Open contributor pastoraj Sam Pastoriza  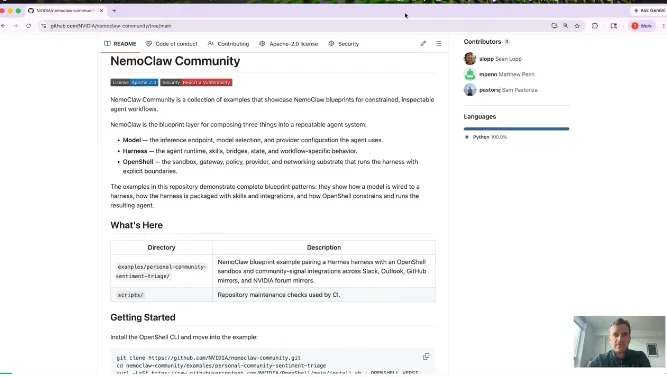508,90
